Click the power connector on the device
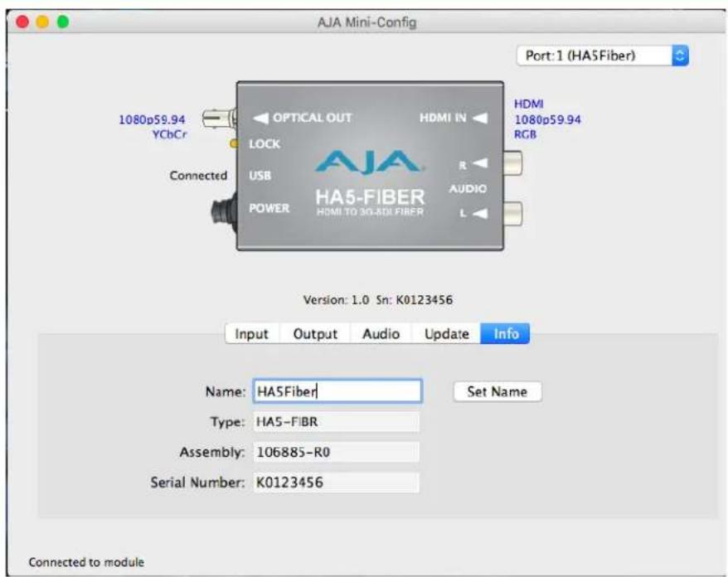Viewport: 728px width, 577px height. point(225,214)
